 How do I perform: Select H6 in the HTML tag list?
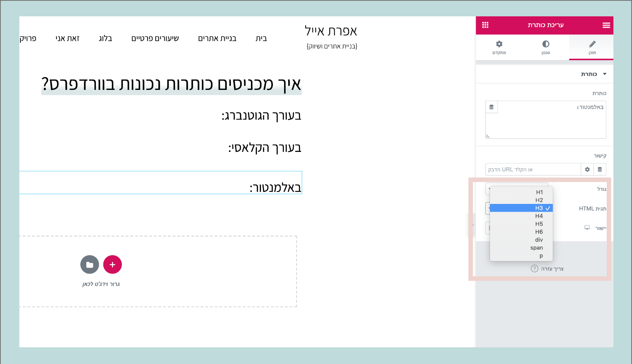click(522, 232)
